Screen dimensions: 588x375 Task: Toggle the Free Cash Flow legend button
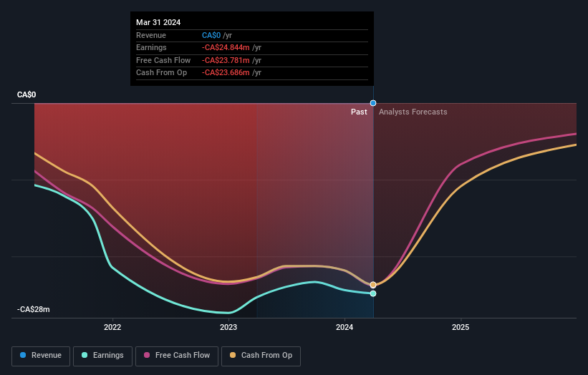177,356
